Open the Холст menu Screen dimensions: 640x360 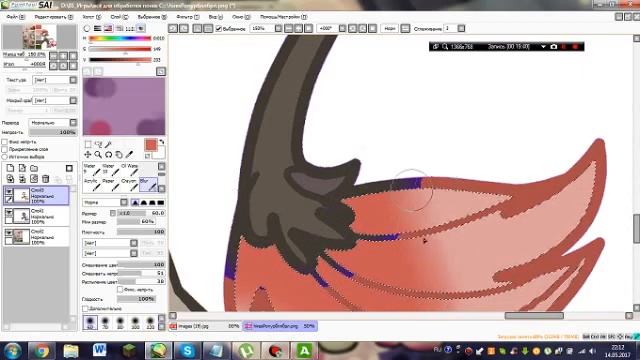coord(91,17)
